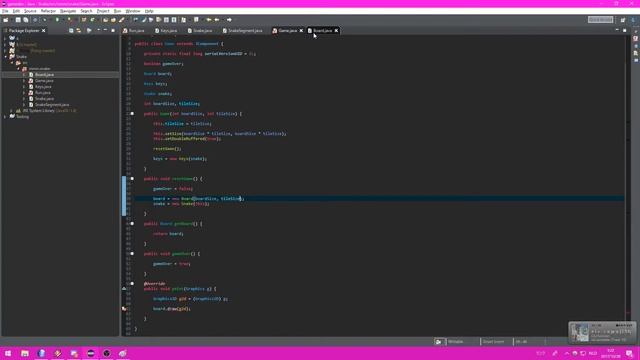Image resolution: width=640 pixels, height=360 pixels.
Task: Expand Board.java in Package Explorer
Action: [x=24, y=75]
